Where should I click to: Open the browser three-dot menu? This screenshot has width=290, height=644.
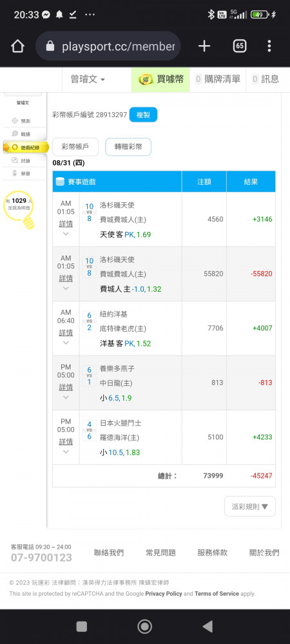tap(269, 46)
